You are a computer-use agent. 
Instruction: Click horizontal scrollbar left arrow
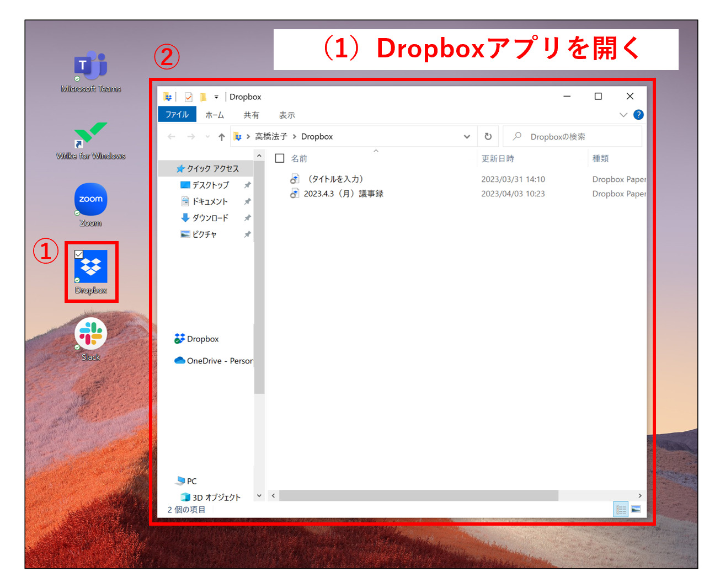(x=273, y=496)
